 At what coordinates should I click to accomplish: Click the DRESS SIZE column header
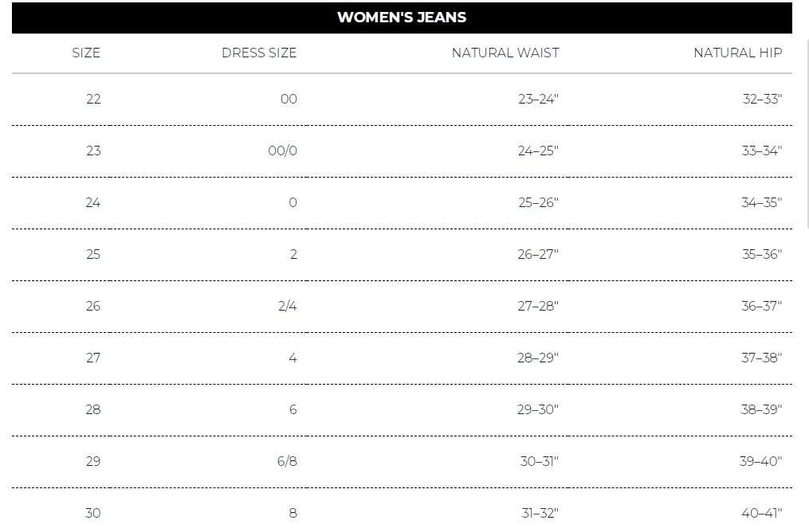[259, 53]
